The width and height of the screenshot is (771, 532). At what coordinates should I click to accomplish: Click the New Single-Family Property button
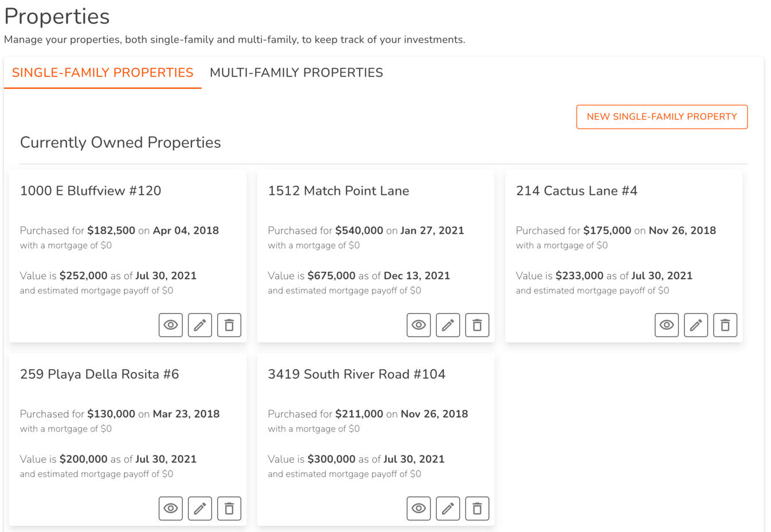(x=662, y=117)
